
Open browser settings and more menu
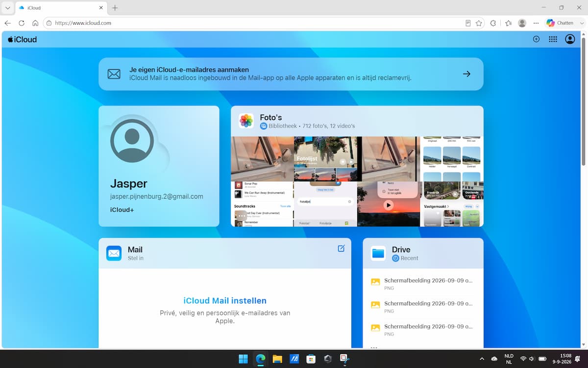[x=536, y=23]
